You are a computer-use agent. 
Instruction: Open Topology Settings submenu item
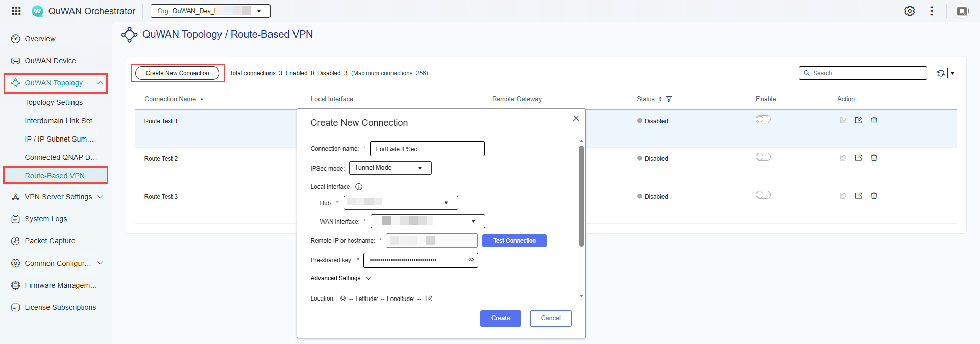[x=54, y=102]
